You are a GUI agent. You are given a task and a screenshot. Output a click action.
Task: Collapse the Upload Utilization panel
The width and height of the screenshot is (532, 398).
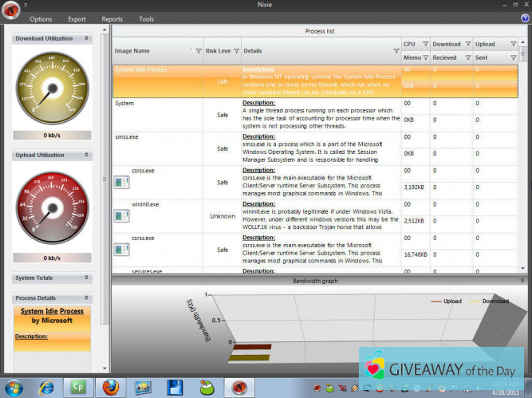[86, 156]
